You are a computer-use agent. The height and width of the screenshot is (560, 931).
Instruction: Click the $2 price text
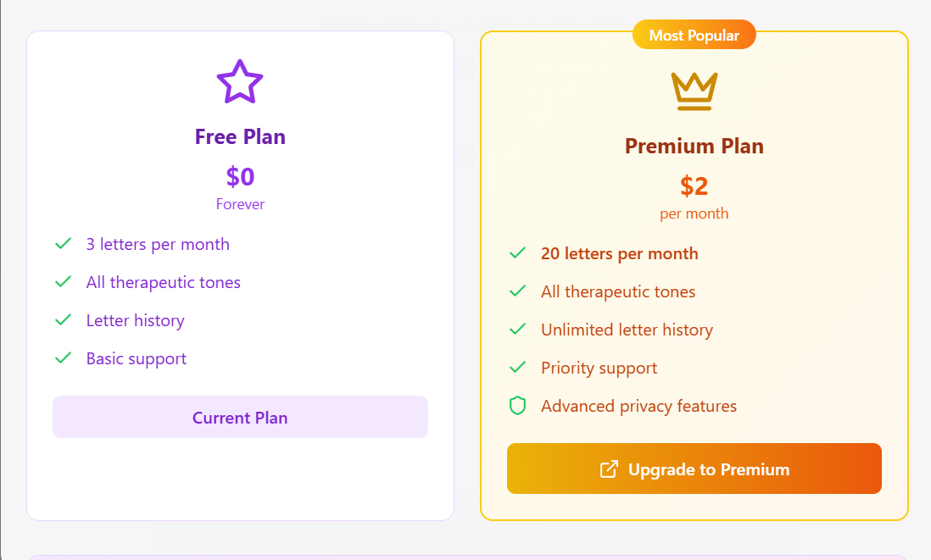(x=694, y=186)
